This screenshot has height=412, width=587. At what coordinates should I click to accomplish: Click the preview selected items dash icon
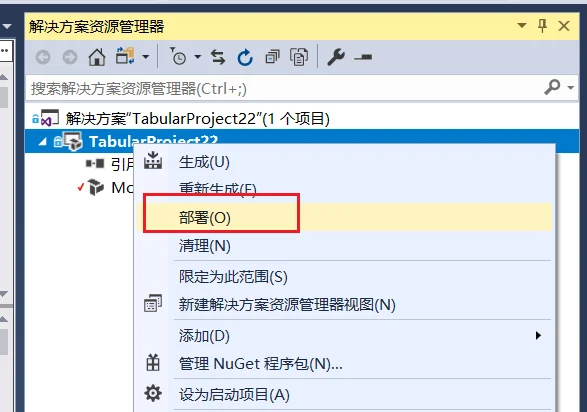pyautogui.click(x=363, y=57)
